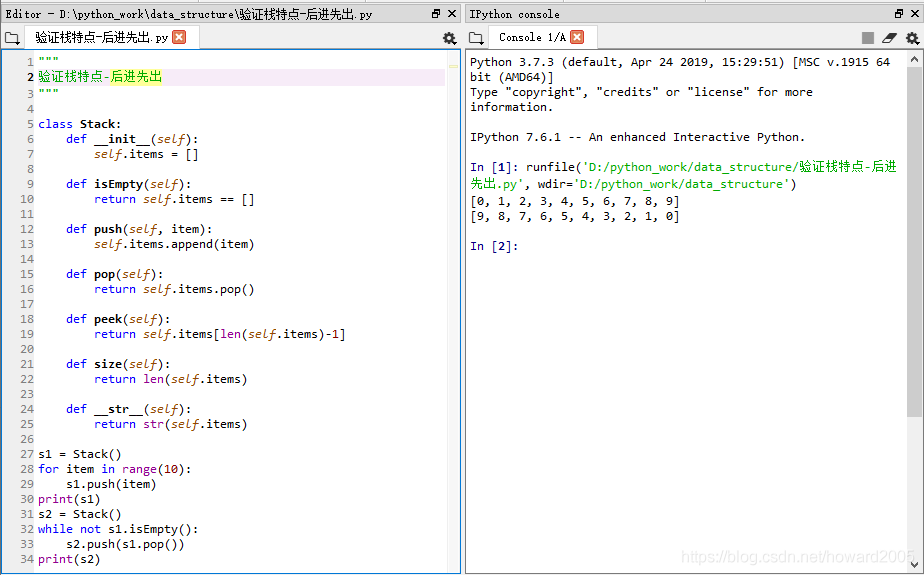Stop the current console command
The height and width of the screenshot is (575, 924).
point(867,38)
